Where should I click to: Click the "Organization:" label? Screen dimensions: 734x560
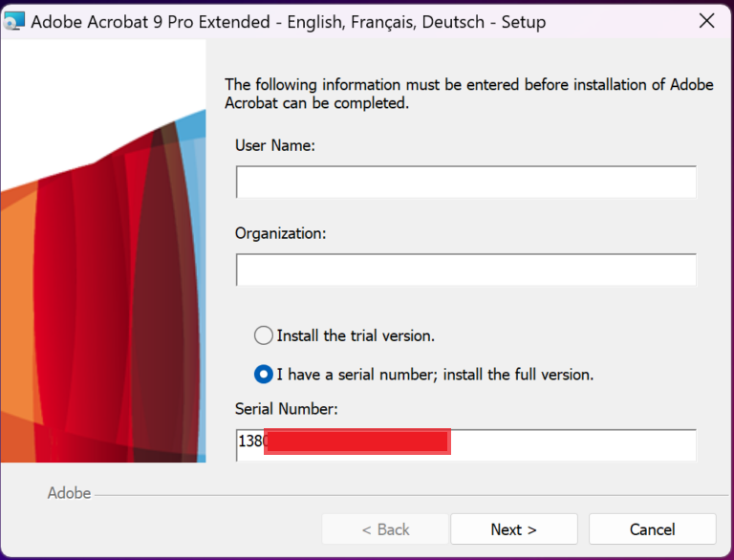coord(281,233)
